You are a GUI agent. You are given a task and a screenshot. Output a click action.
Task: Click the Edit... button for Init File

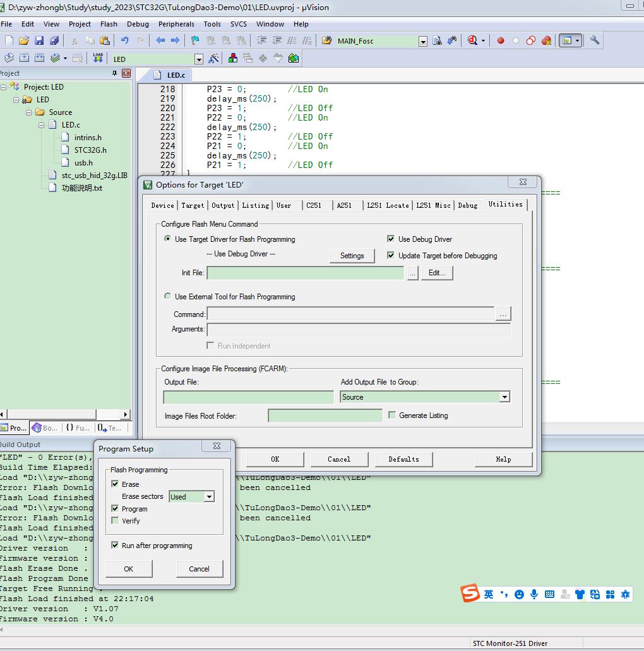click(437, 273)
